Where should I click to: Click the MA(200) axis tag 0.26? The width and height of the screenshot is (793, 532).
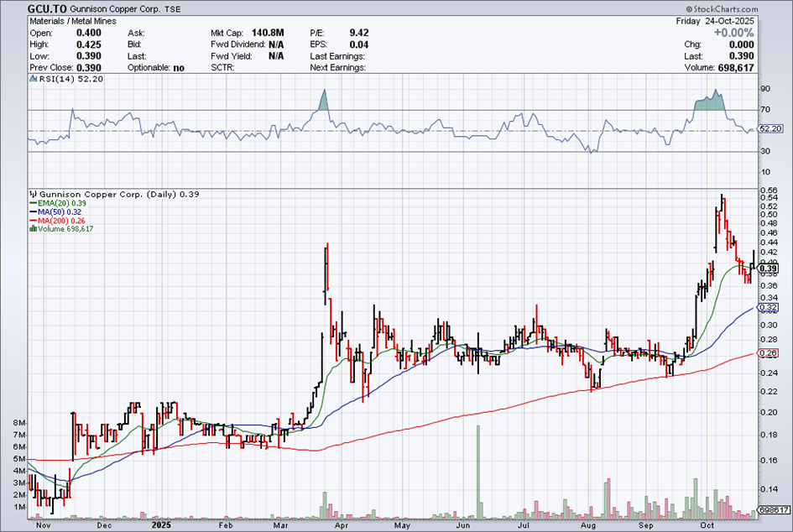768,353
